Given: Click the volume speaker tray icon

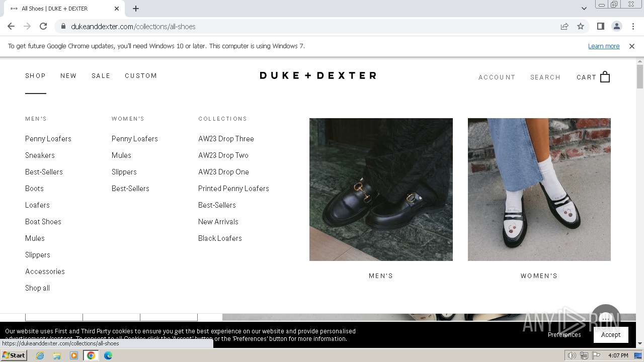Looking at the screenshot, I should coord(572,355).
